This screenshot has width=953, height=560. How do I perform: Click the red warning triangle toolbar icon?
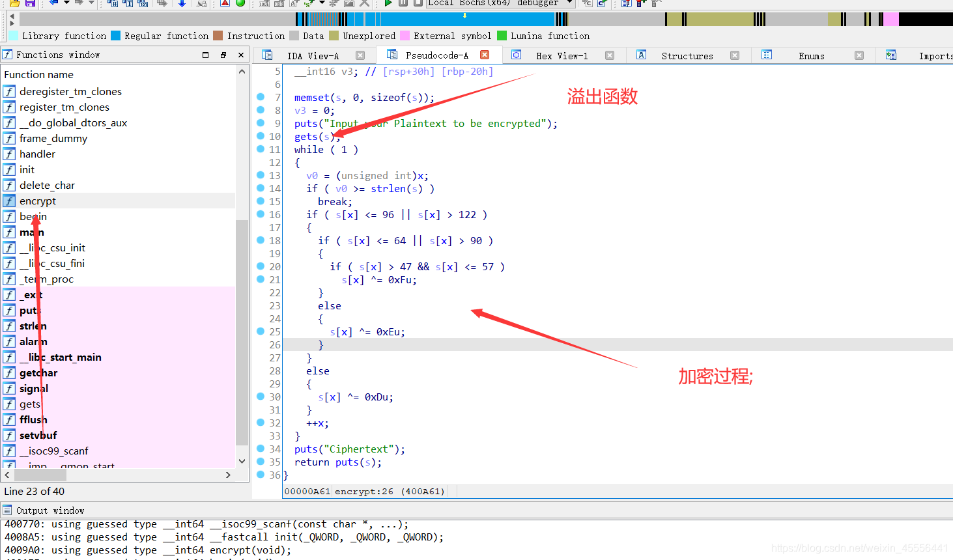tap(225, 3)
